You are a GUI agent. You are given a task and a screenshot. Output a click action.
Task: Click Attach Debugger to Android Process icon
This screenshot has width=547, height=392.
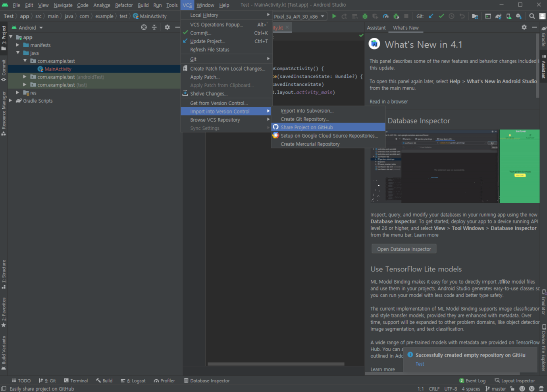click(396, 16)
